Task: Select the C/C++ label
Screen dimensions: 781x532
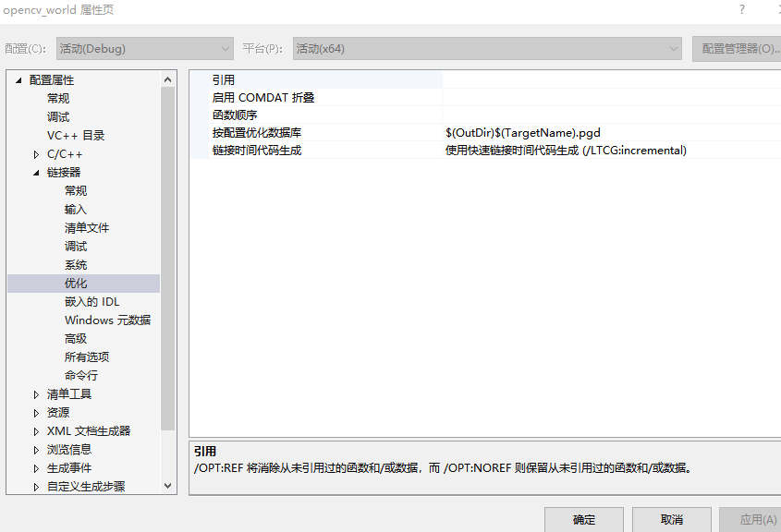Action: point(65,154)
